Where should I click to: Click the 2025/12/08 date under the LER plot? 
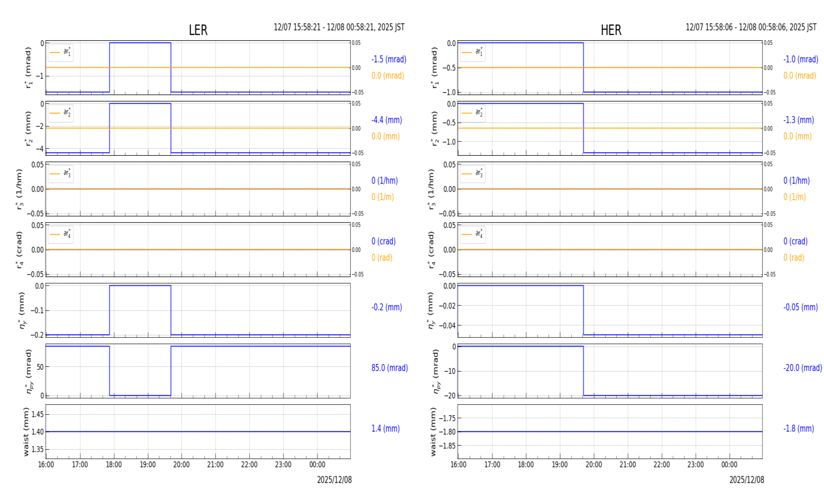click(x=334, y=480)
